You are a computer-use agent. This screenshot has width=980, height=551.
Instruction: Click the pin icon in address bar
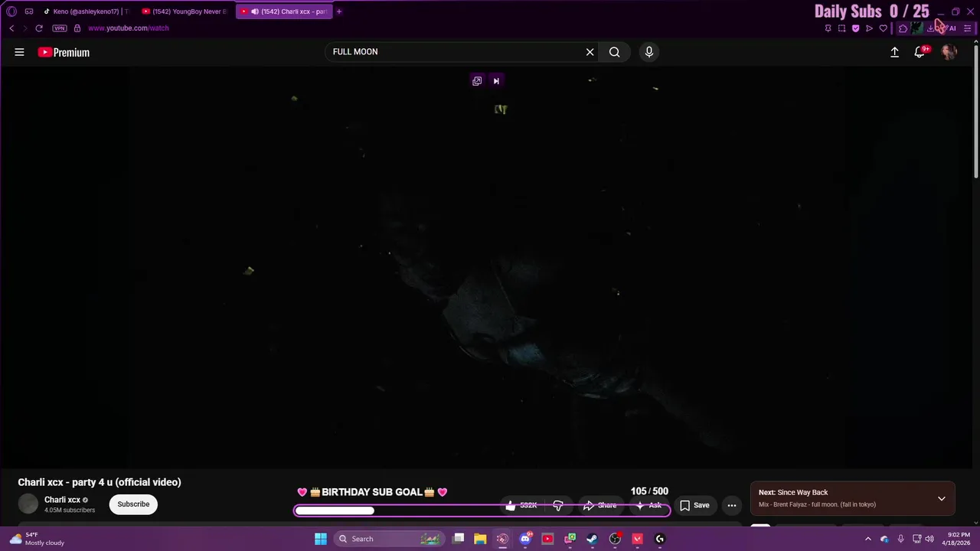[x=828, y=28]
